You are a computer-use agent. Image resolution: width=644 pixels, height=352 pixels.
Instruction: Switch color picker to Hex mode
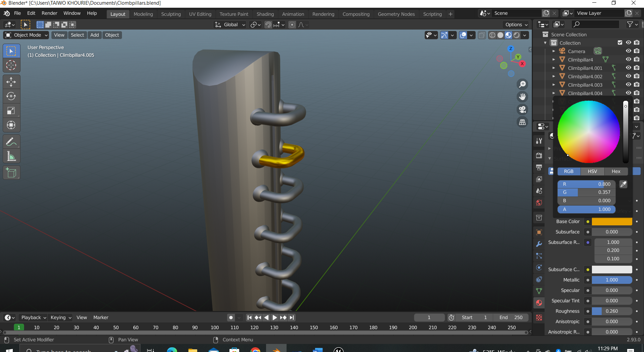[x=616, y=171]
